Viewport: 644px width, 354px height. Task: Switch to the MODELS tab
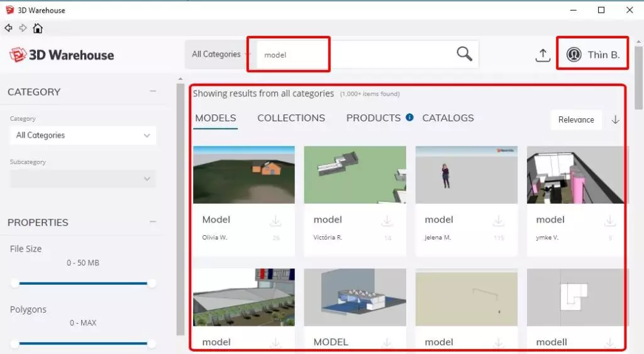[x=215, y=118]
